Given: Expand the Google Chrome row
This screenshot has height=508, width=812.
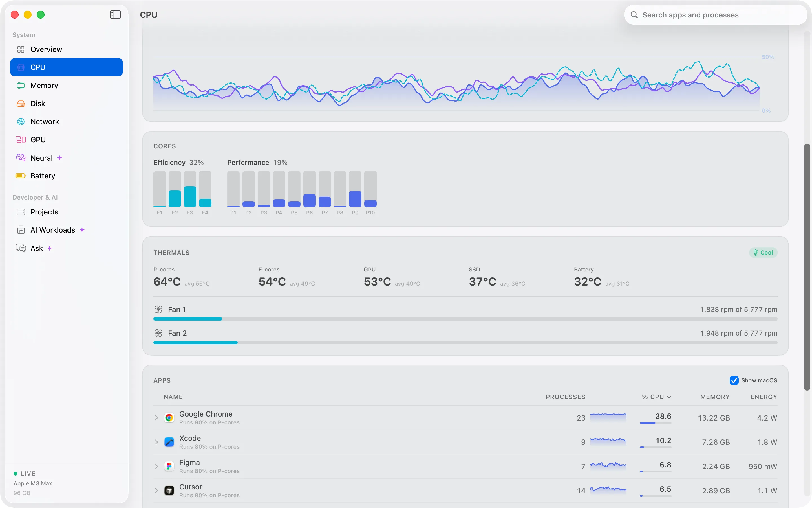Looking at the screenshot, I should tap(156, 418).
